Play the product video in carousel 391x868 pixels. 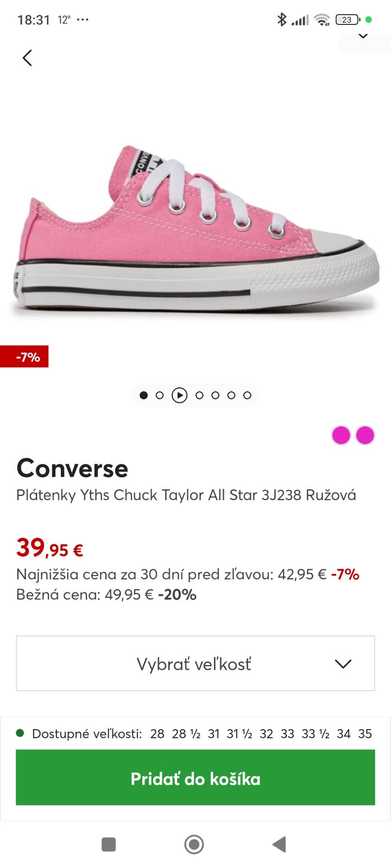(x=179, y=395)
